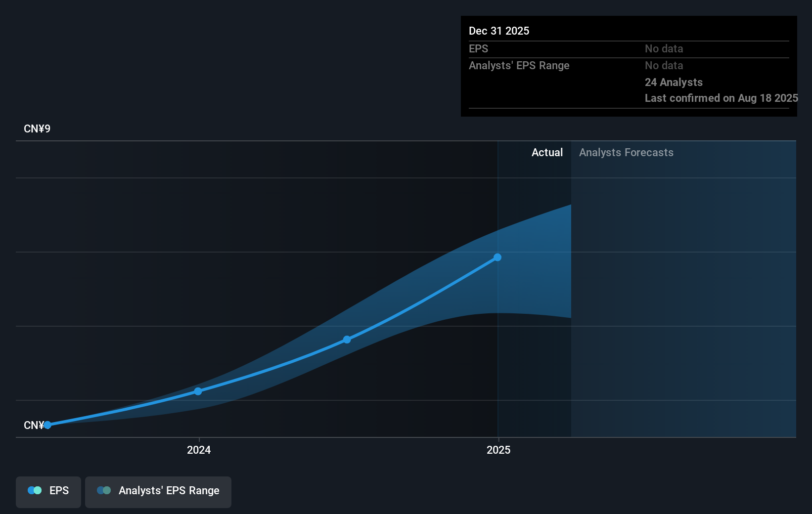Click the 2025 axis label

pos(498,450)
